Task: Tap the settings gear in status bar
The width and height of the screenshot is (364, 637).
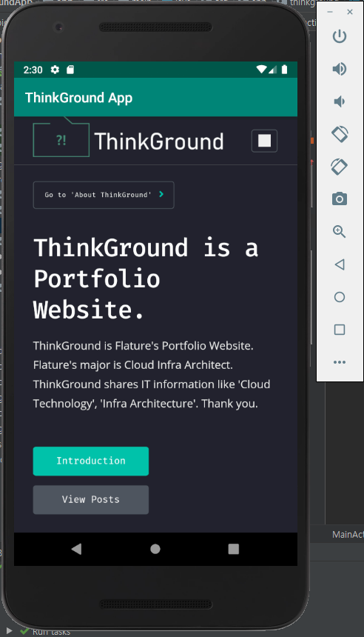Action: click(55, 70)
